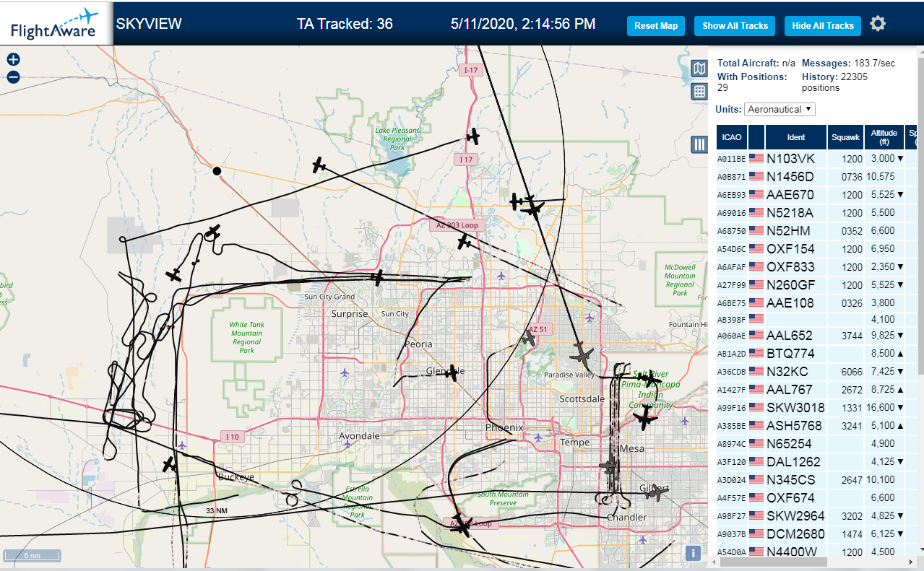Screen dimensions: 924x571
Task: Click the 5 nm map scale bar
Action: click(32, 556)
